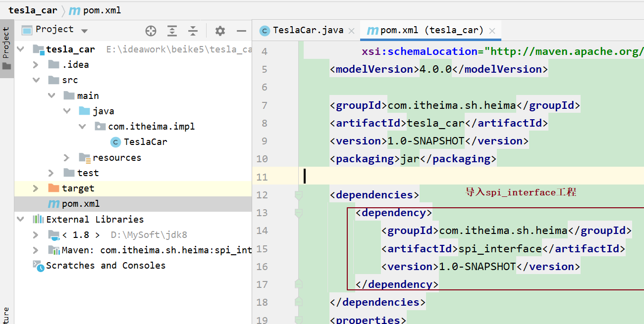Toggle fold marker at dependencies line 12
This screenshot has width=644, height=324.
298,195
